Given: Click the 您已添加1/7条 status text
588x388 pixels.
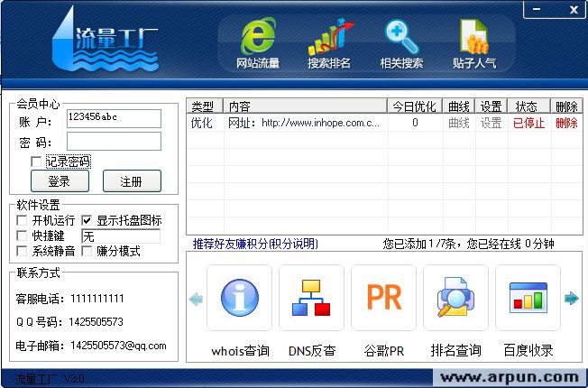Looking at the screenshot, I should 419,244.
